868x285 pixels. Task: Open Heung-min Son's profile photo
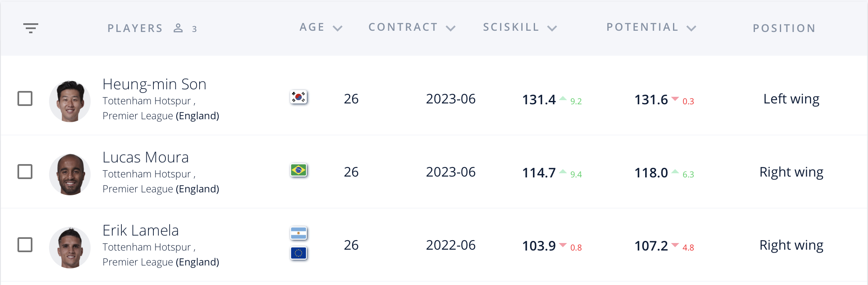[x=70, y=101]
